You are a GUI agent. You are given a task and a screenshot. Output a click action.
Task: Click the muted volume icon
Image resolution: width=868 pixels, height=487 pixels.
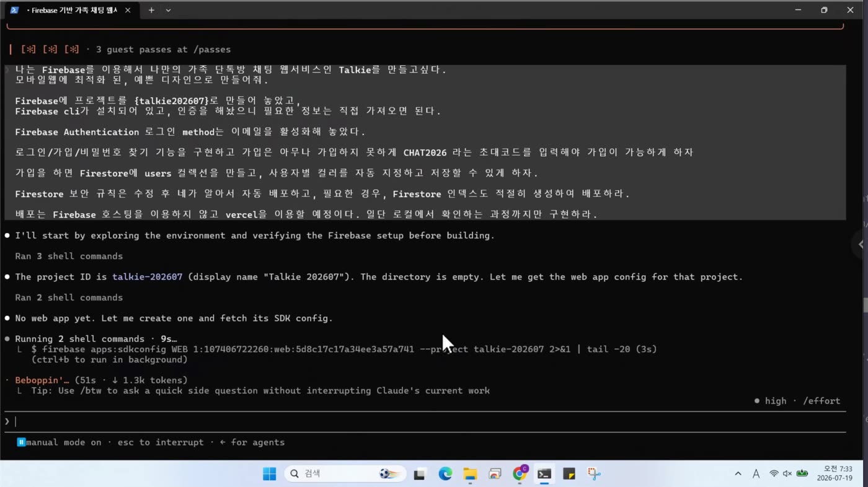787,474
